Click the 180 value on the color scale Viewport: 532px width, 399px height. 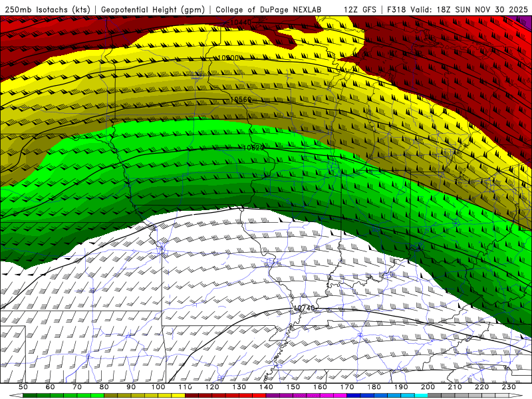(x=374, y=387)
